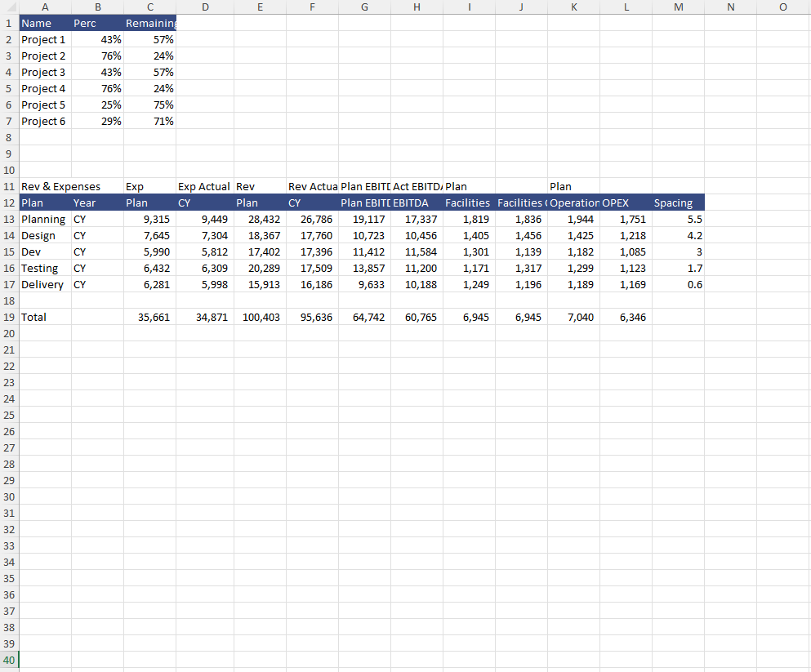Select the 'Dev' row label
This screenshot has width=811, height=672.
46,251
